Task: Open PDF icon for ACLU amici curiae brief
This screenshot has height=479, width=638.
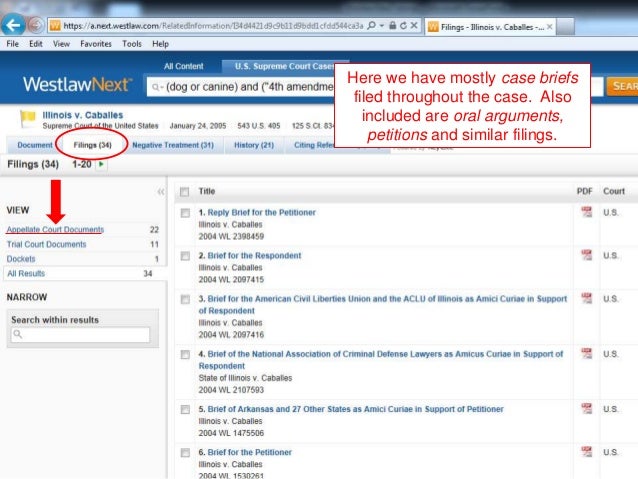Action: point(586,298)
